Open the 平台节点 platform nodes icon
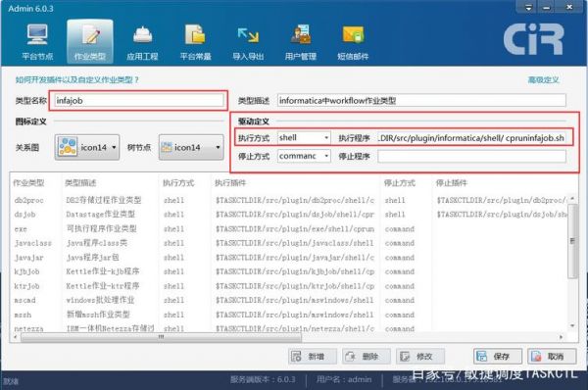Screen dimensions: 588x390 click(x=37, y=41)
